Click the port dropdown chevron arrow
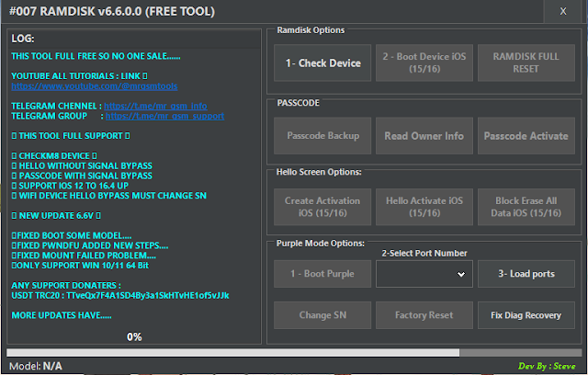 461,274
